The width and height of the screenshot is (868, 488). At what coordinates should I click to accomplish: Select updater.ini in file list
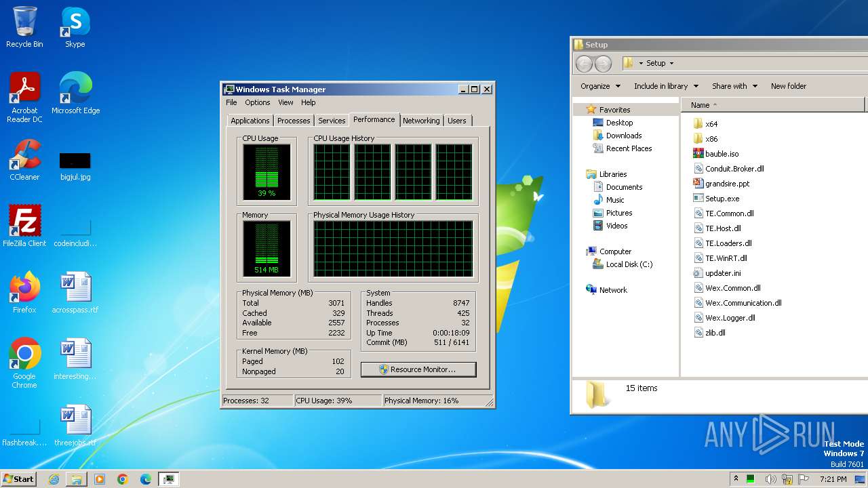(x=717, y=273)
